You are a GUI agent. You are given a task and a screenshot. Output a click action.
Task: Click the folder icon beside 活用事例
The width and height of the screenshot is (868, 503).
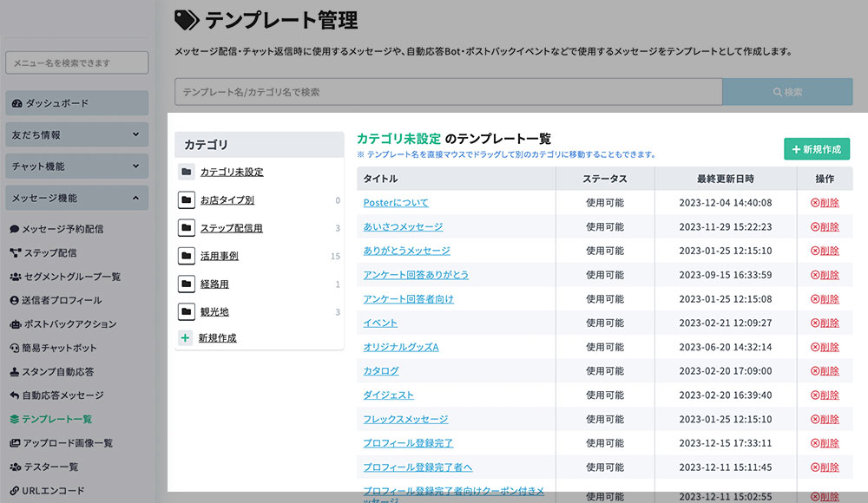tap(187, 256)
